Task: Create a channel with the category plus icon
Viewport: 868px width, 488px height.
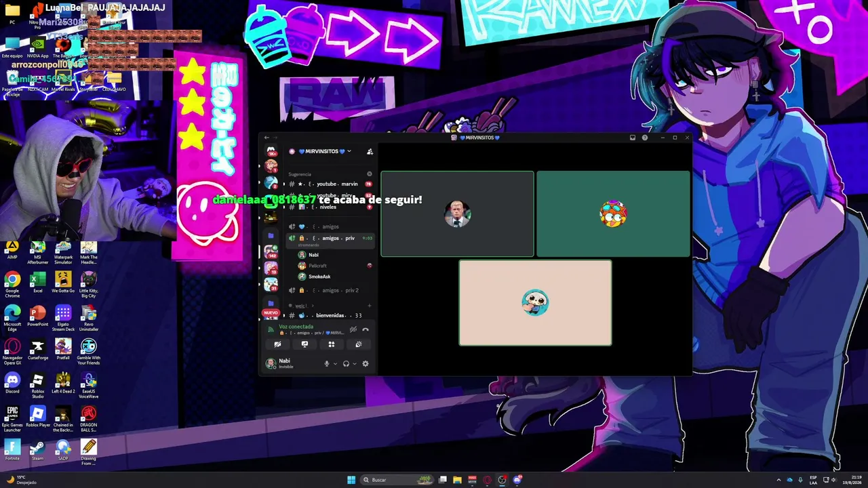Action: tap(370, 306)
